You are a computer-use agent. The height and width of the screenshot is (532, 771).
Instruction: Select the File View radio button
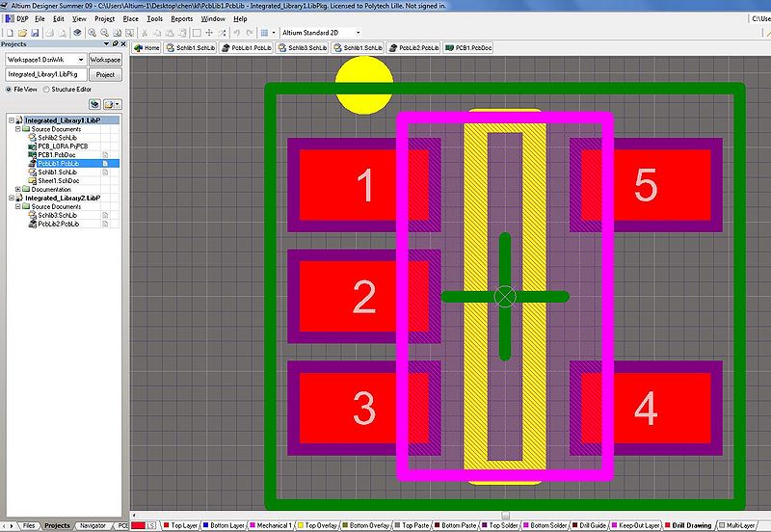(x=10, y=89)
